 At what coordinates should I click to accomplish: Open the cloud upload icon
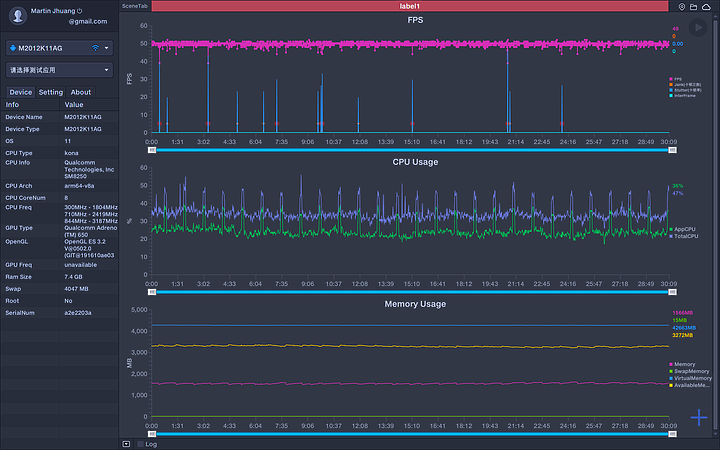pyautogui.click(x=706, y=6)
